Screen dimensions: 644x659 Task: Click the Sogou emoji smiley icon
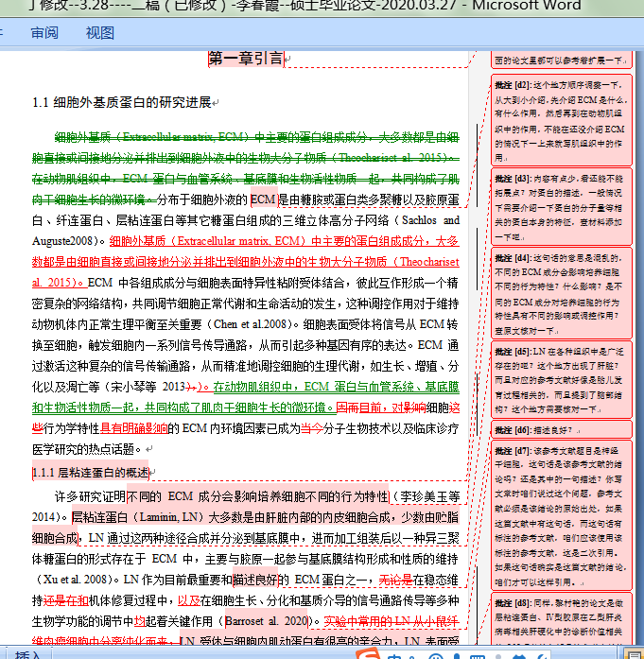pos(436,655)
